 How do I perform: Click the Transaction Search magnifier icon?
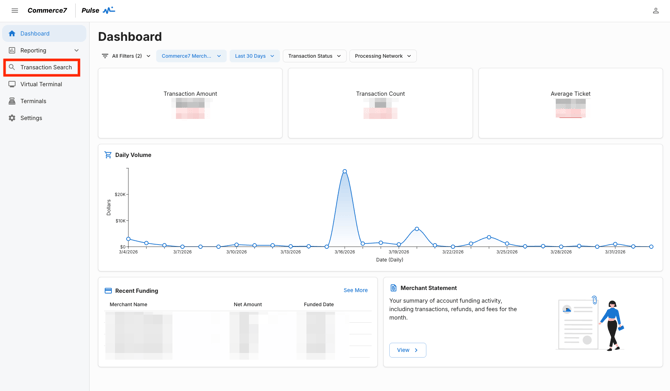12,67
